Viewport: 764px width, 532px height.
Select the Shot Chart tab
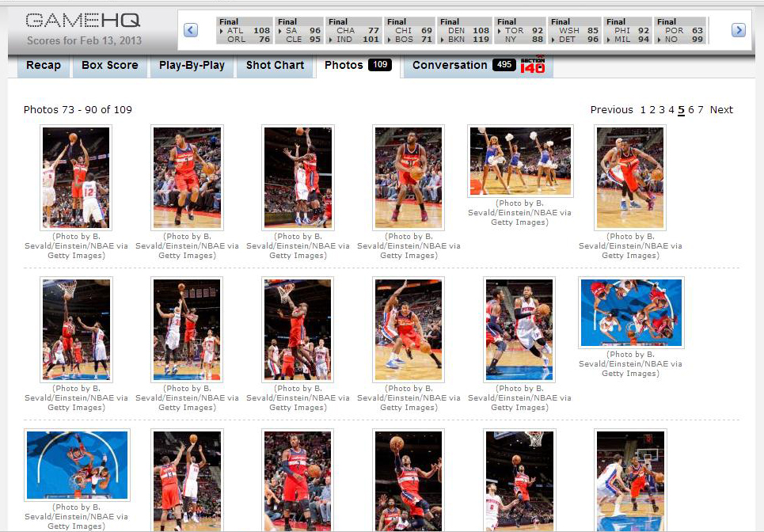pyautogui.click(x=275, y=66)
